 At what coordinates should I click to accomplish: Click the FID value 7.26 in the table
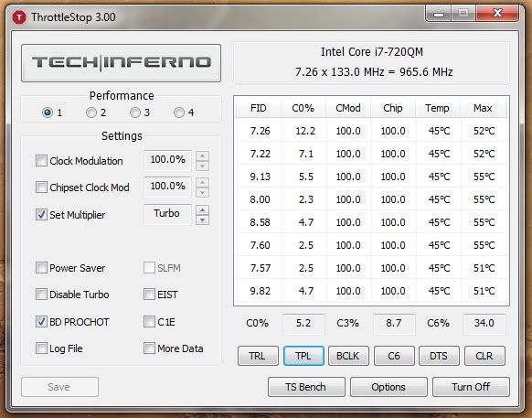[261, 131]
